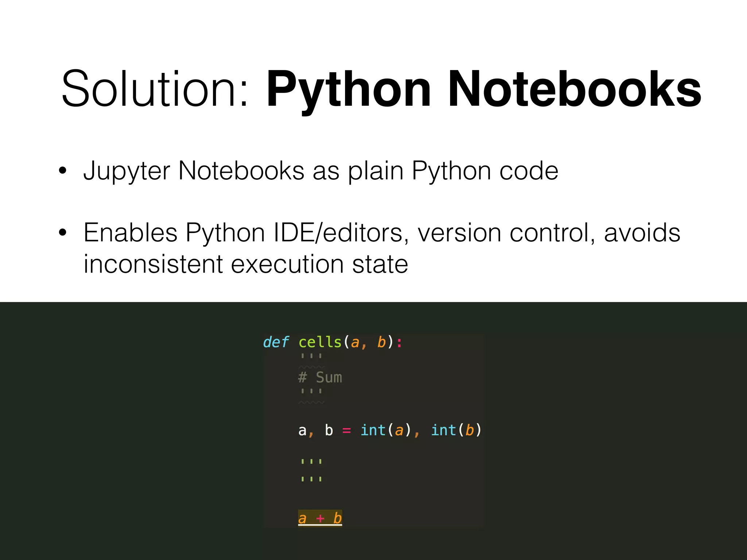Click the bullet starting 'Enables Python IDE/editors'
The image size is (747, 560).
point(382,248)
